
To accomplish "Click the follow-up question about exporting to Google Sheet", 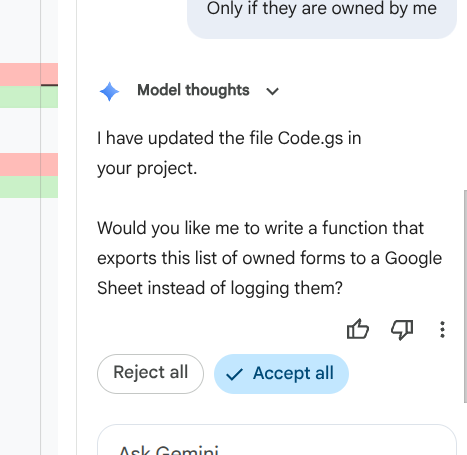I will pos(269,258).
